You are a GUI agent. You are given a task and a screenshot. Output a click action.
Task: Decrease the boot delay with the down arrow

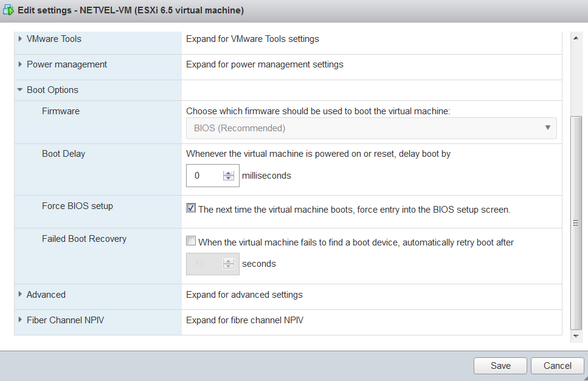point(229,178)
